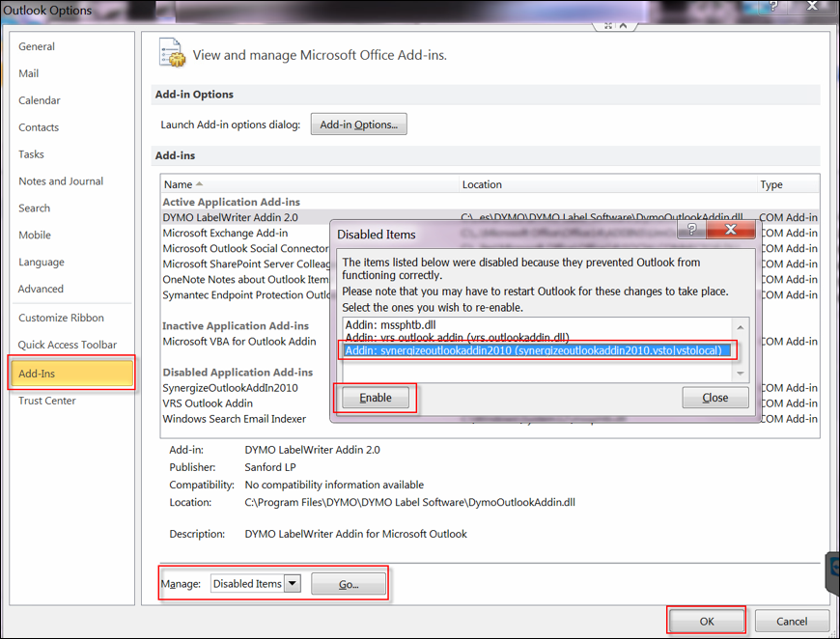Open help for Outlook Options window

[x=774, y=7]
